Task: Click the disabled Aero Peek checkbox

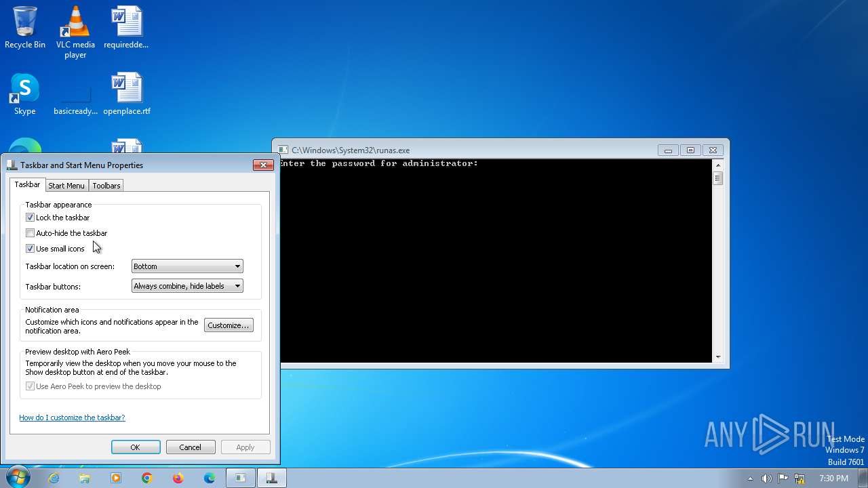Action: click(30, 386)
